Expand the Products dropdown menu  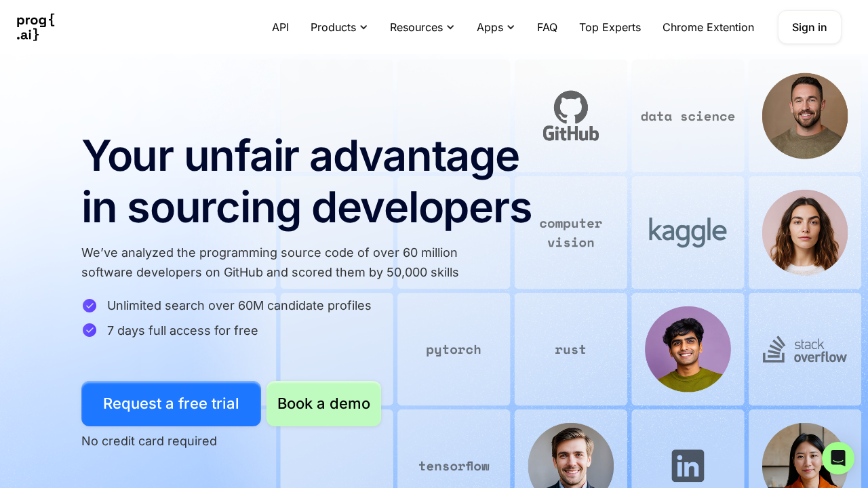click(339, 27)
